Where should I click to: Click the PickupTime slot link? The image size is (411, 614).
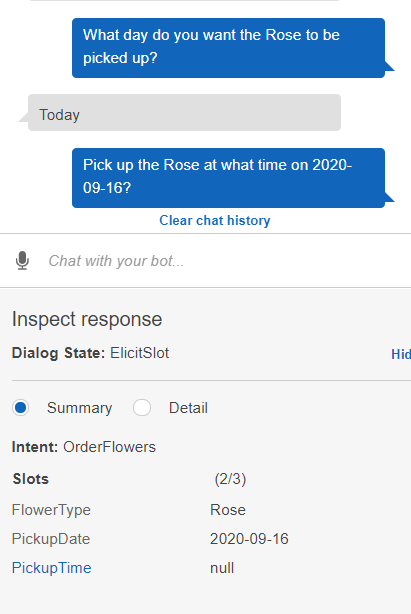(51, 568)
